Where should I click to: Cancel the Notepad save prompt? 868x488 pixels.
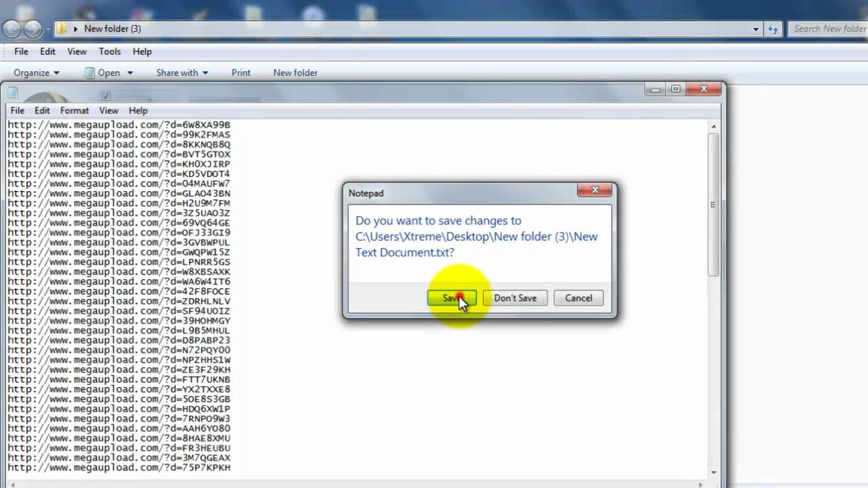[x=578, y=298]
